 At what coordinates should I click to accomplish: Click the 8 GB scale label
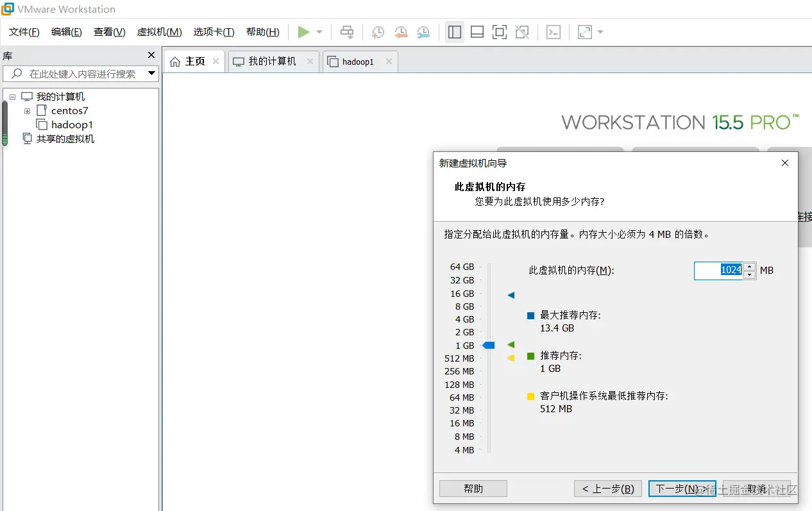pos(465,306)
